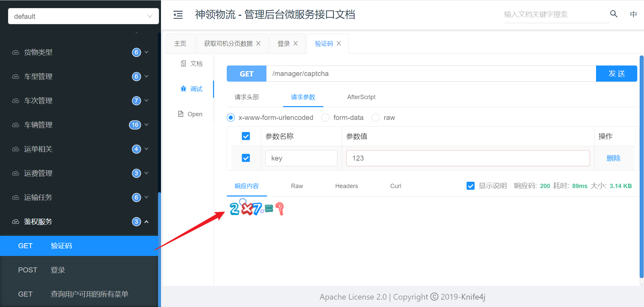Open the 文档 document icon
Viewport: 644px width, 307px height.
183,63
